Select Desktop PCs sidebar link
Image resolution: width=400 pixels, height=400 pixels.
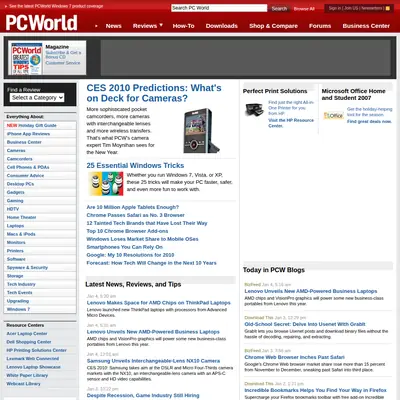pyautogui.click(x=20, y=184)
